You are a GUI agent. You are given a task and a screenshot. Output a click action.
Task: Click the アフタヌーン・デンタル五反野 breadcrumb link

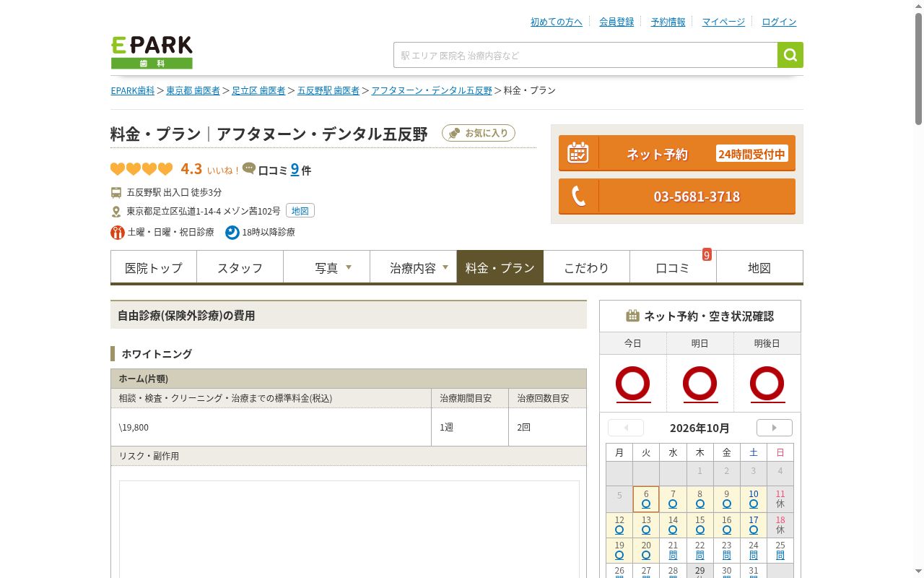click(432, 90)
